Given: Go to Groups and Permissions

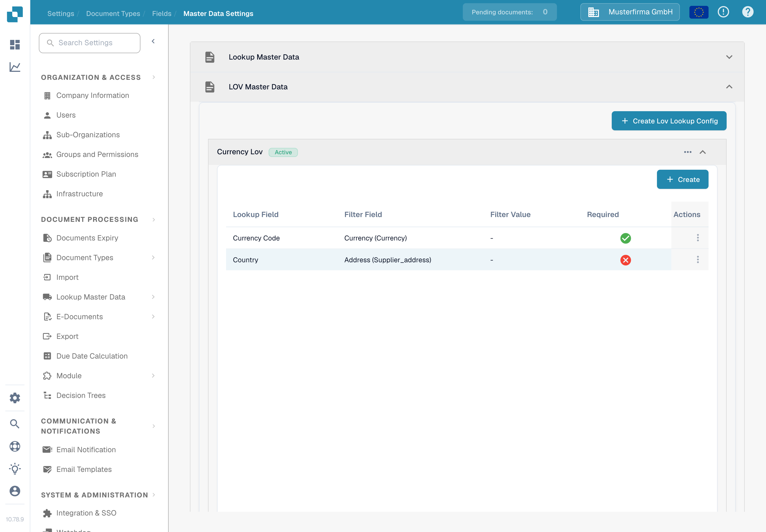Looking at the screenshot, I should 97,154.
